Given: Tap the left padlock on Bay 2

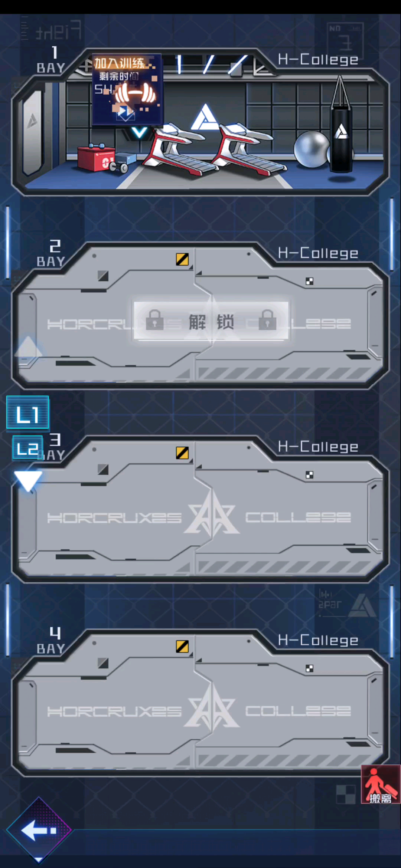Looking at the screenshot, I should pos(155,320).
